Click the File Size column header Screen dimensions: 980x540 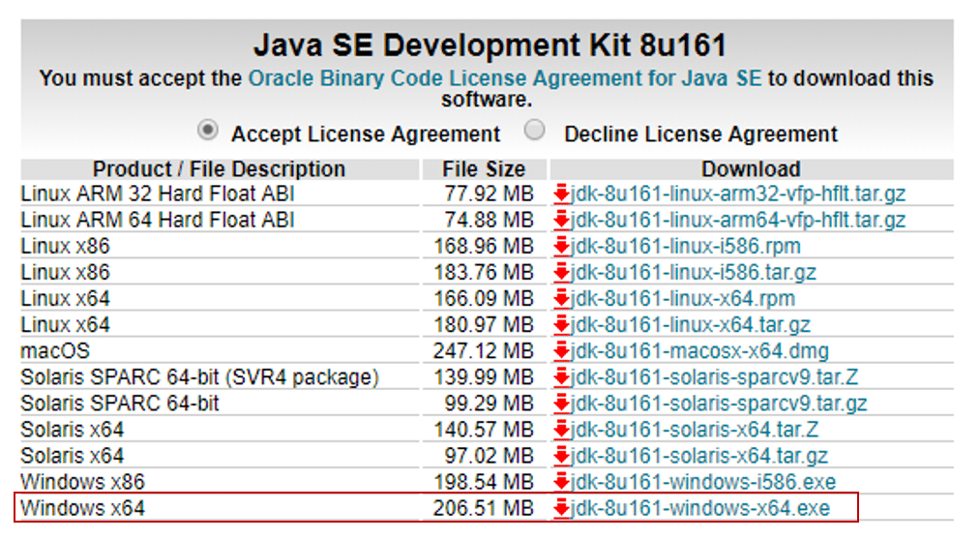[485, 169]
